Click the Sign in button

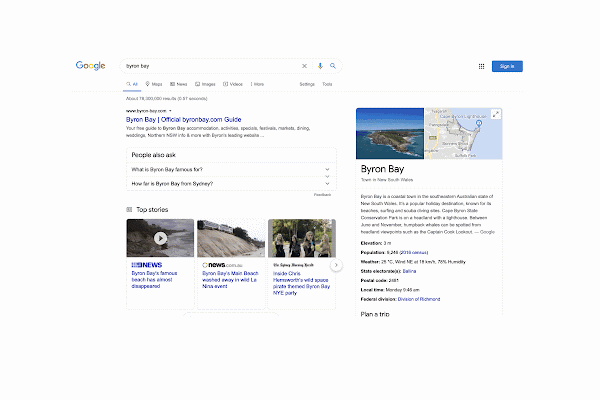[507, 66]
